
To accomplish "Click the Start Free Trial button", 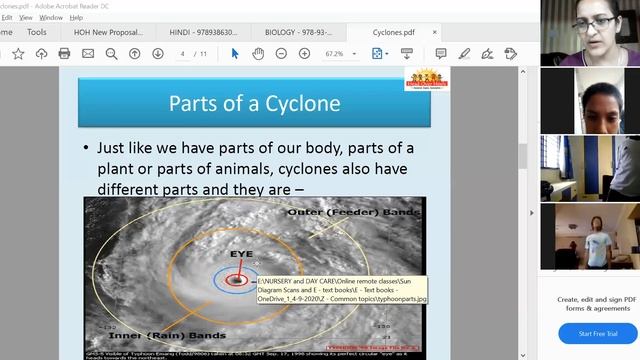I will pyautogui.click(x=598, y=333).
